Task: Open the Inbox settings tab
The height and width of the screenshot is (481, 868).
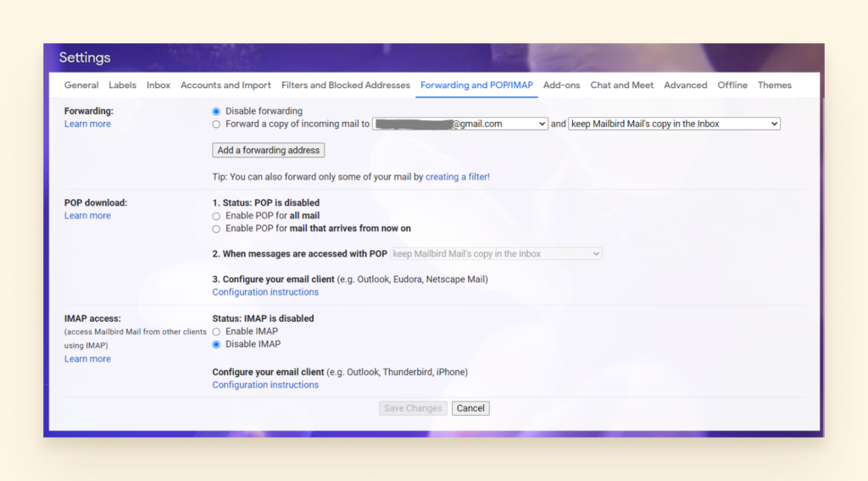Action: click(159, 86)
